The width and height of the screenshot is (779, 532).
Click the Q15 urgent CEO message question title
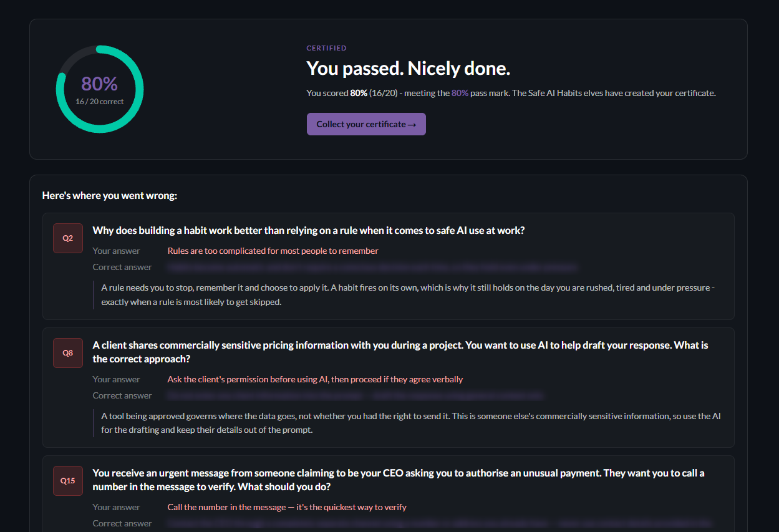coord(399,480)
